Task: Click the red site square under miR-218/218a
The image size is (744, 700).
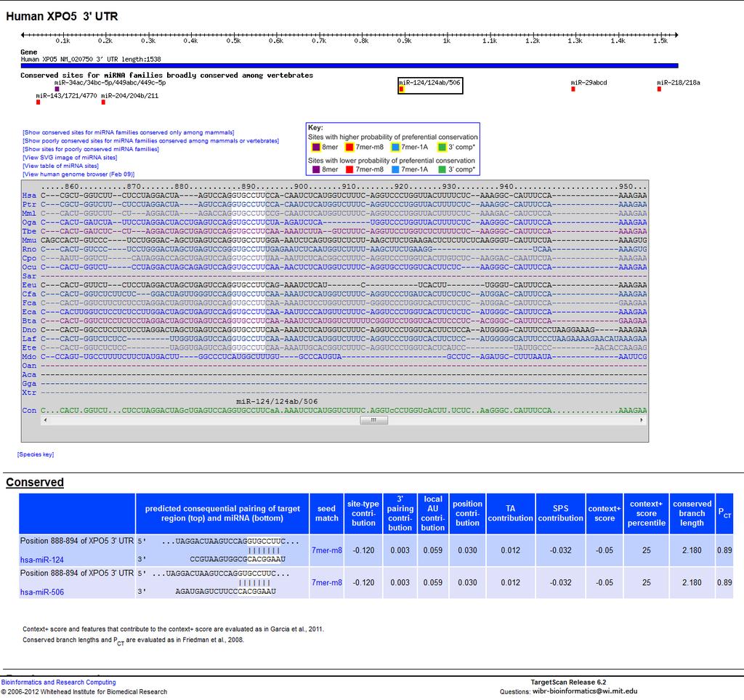Action: (659, 89)
